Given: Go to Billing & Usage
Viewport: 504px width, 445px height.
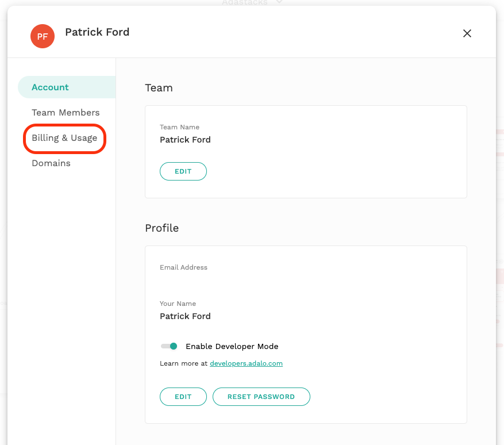Looking at the screenshot, I should click(64, 138).
